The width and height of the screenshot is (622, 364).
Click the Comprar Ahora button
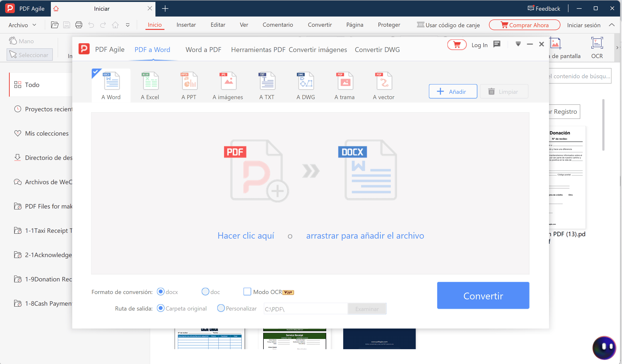coord(524,25)
